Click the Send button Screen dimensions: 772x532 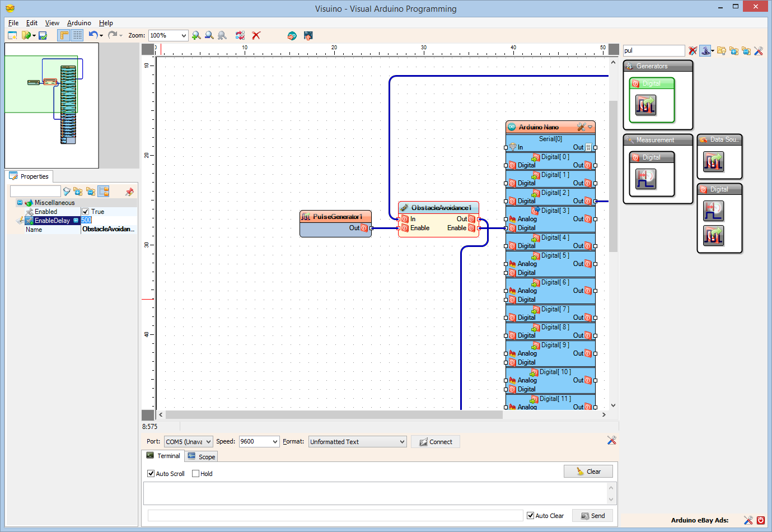coord(592,516)
